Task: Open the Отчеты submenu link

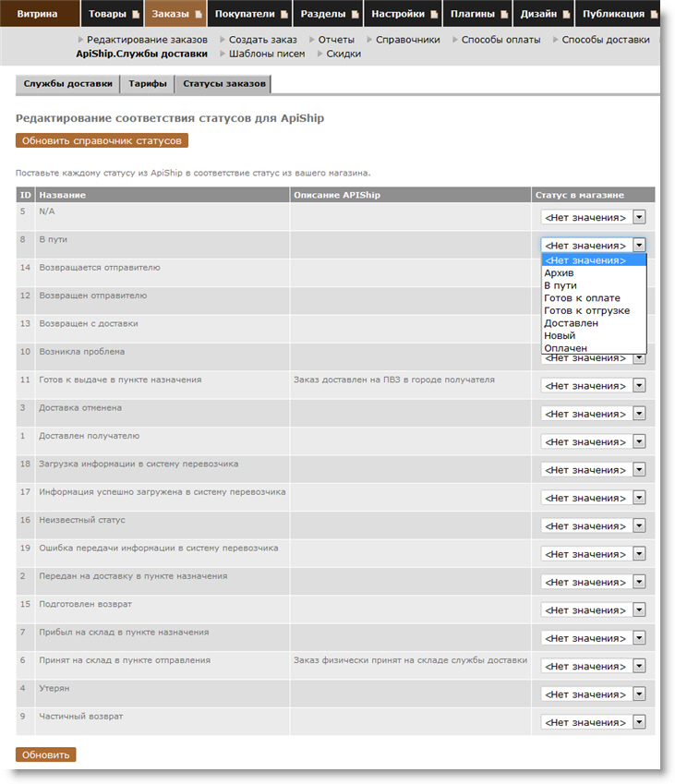Action: [x=336, y=40]
